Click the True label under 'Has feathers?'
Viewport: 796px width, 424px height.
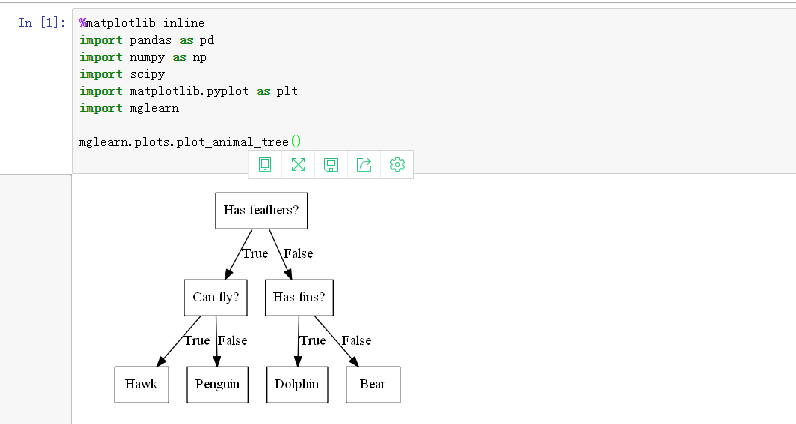tap(255, 253)
